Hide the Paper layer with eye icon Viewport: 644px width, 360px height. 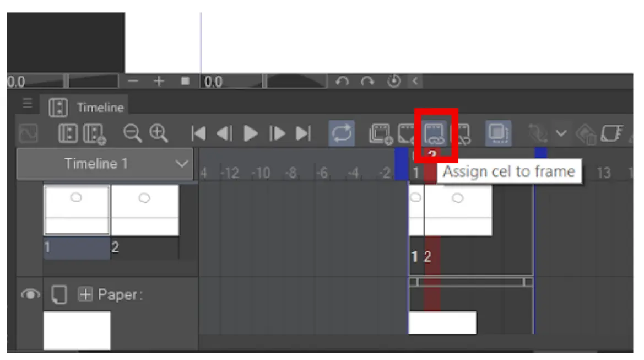(x=30, y=294)
